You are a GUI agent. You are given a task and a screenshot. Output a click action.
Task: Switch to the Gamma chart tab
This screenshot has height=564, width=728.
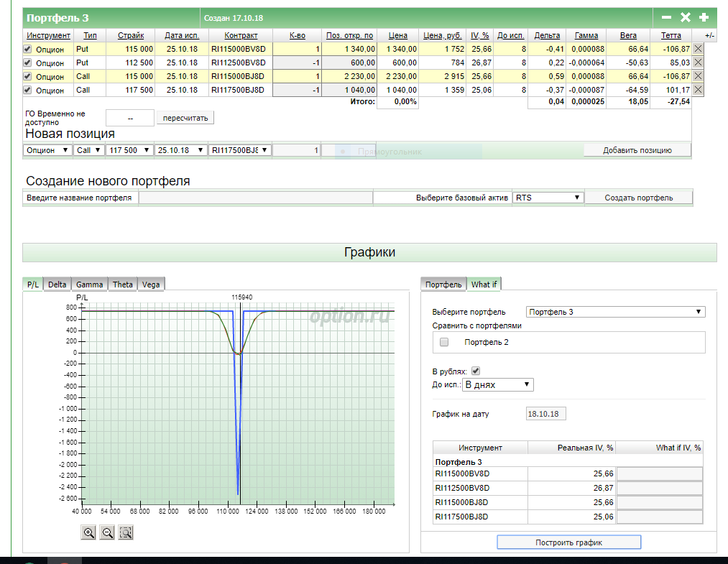click(90, 285)
